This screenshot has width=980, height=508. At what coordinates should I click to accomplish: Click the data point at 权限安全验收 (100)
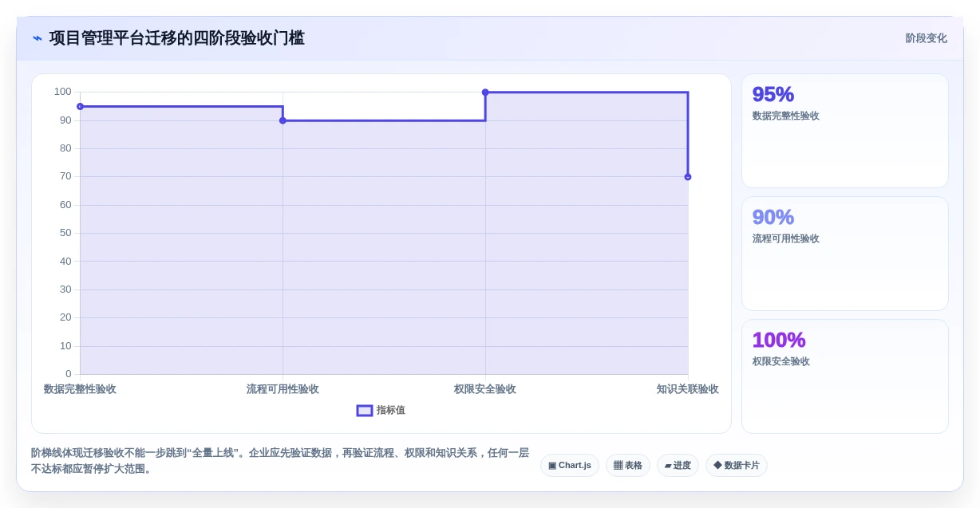[485, 93]
